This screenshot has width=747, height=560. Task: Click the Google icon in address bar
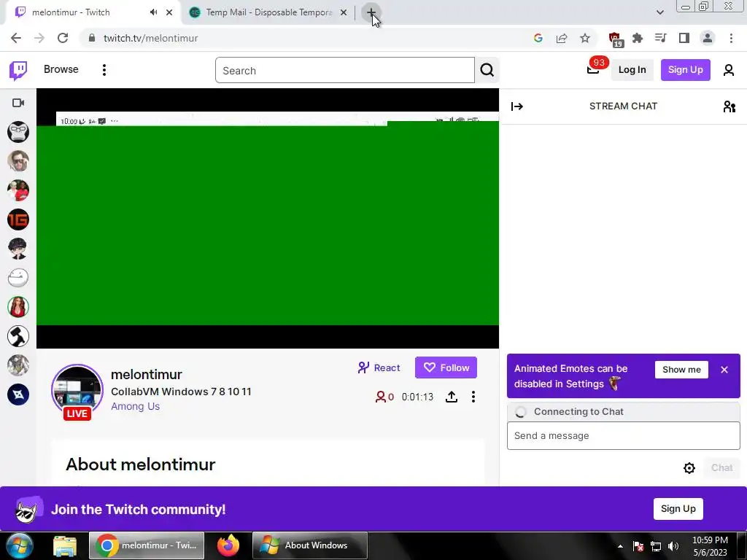click(538, 38)
